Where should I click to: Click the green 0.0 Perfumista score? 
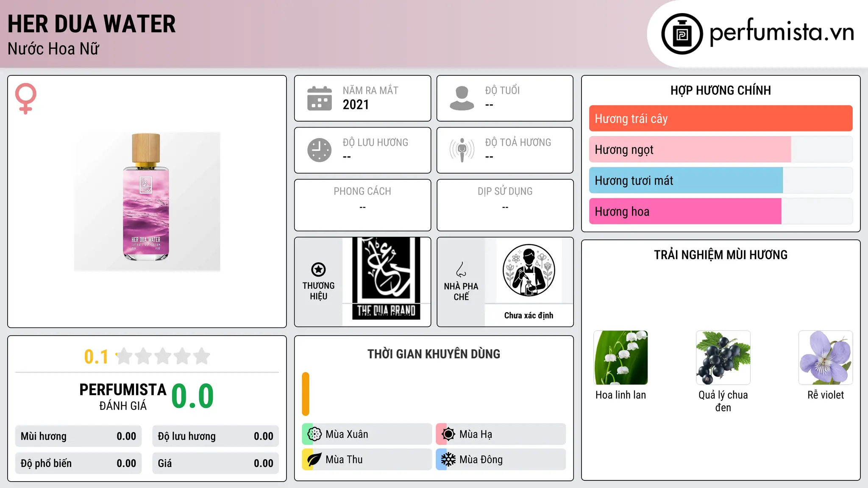(x=192, y=396)
